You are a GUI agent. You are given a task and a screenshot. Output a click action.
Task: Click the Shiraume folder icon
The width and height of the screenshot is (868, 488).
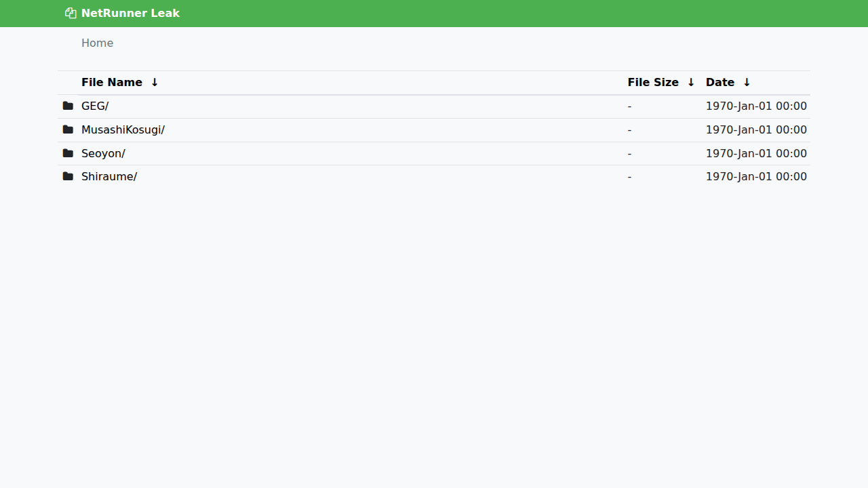click(x=68, y=176)
